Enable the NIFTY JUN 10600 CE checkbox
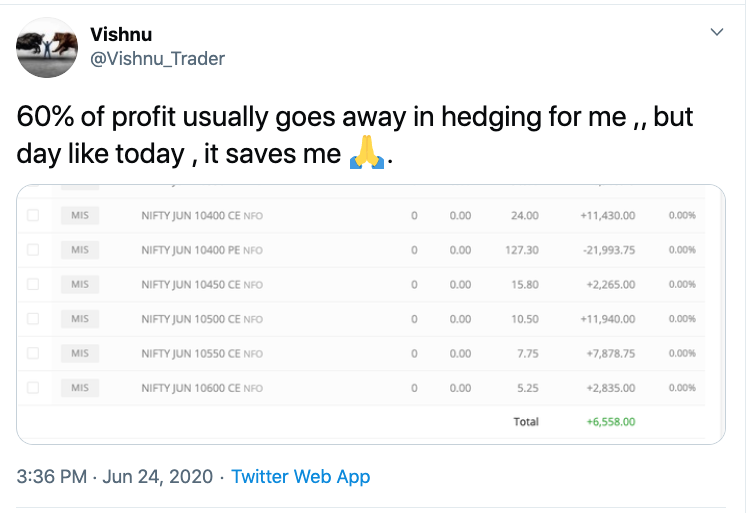 point(33,388)
